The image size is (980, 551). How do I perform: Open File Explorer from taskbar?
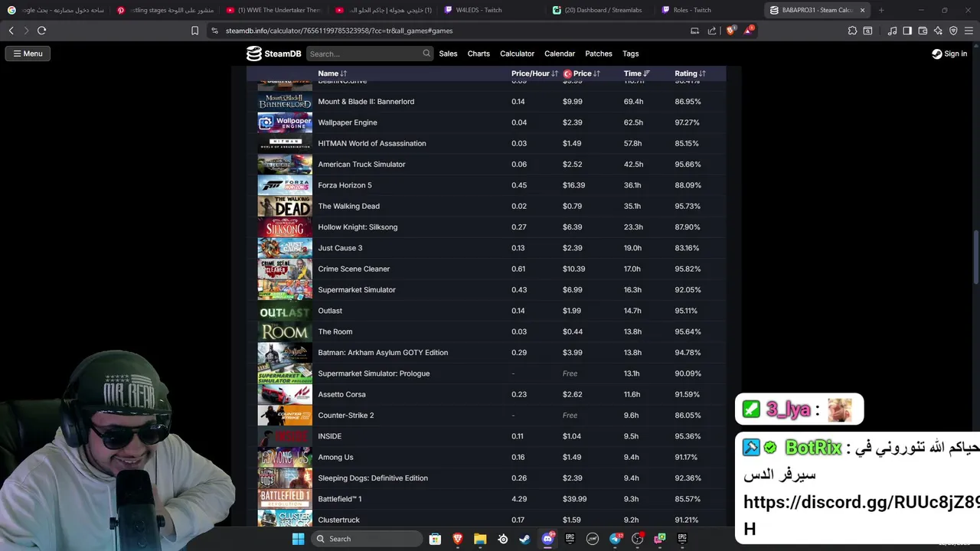click(480, 539)
